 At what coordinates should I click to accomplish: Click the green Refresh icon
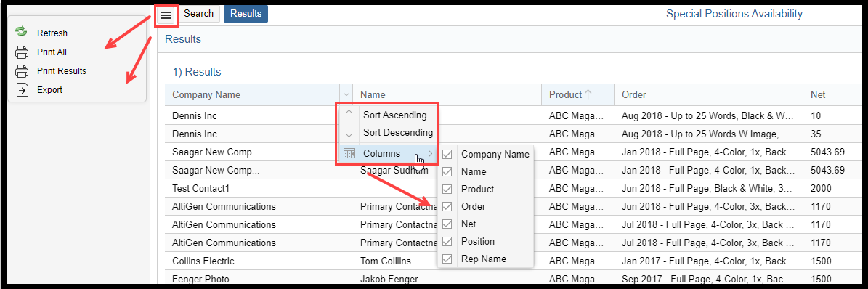click(21, 32)
